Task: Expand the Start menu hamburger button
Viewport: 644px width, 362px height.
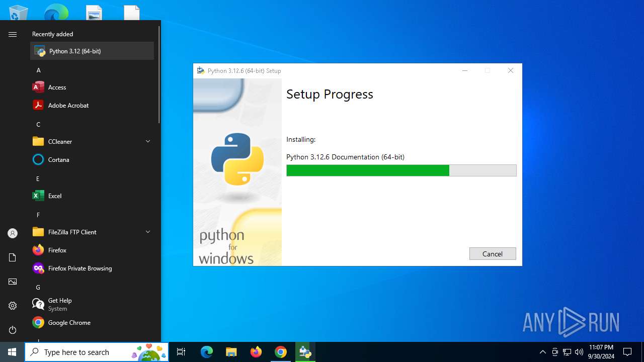Action: click(13, 34)
